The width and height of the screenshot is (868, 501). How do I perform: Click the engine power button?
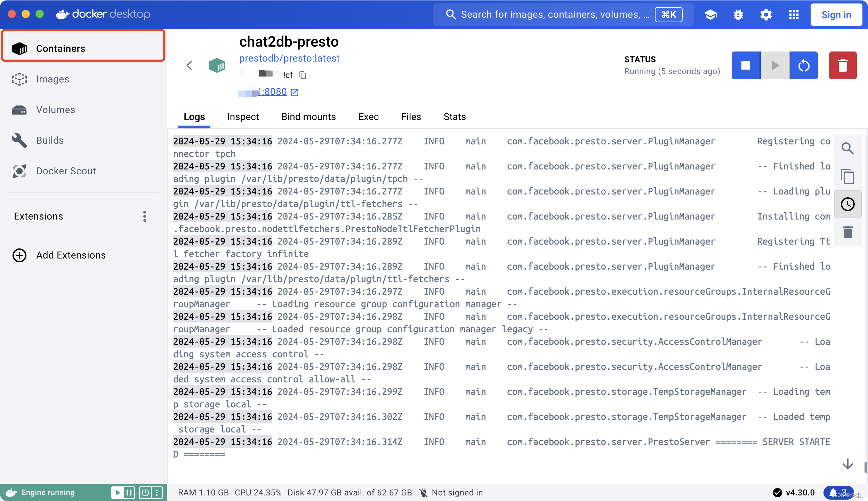pos(145,493)
